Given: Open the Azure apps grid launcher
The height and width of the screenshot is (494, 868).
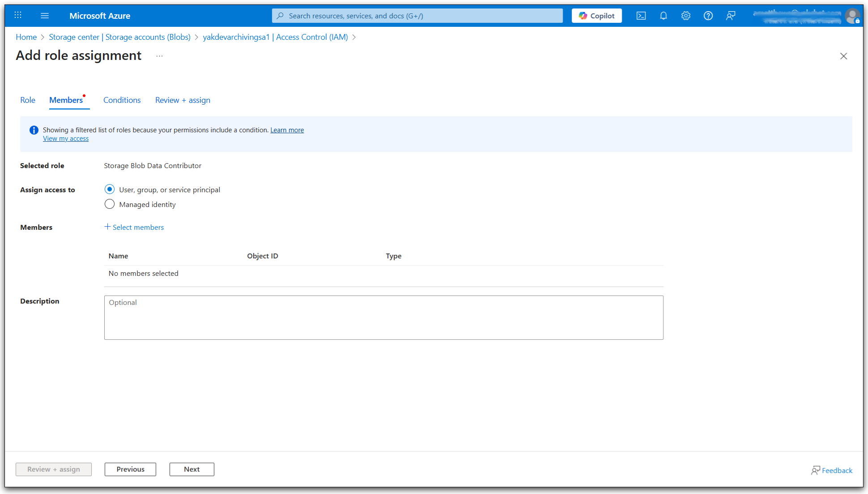Looking at the screenshot, I should (x=18, y=15).
